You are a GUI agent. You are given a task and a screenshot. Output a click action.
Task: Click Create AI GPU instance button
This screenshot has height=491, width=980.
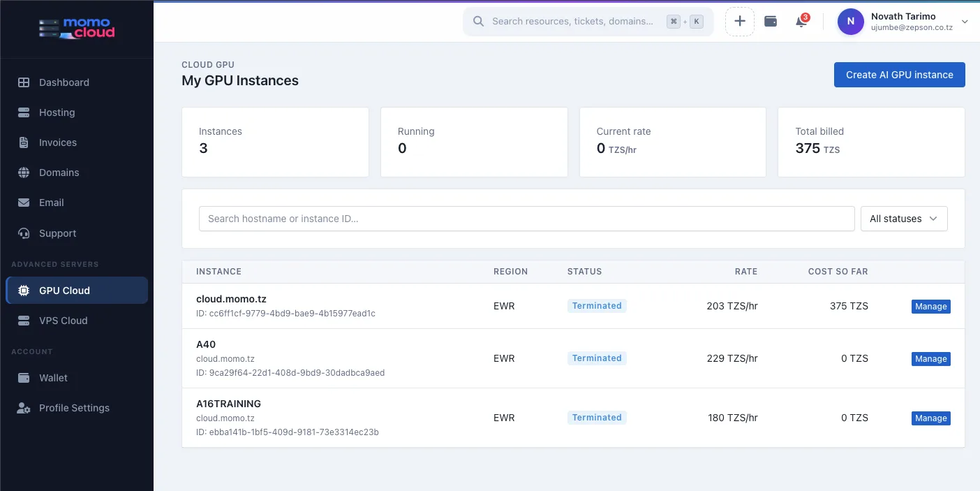click(x=899, y=75)
